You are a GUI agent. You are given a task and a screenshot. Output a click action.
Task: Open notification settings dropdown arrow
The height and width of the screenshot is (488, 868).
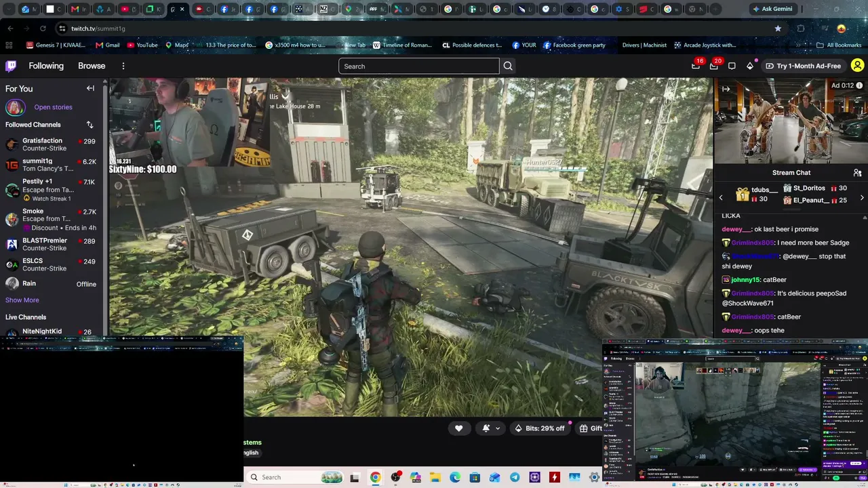(498, 428)
